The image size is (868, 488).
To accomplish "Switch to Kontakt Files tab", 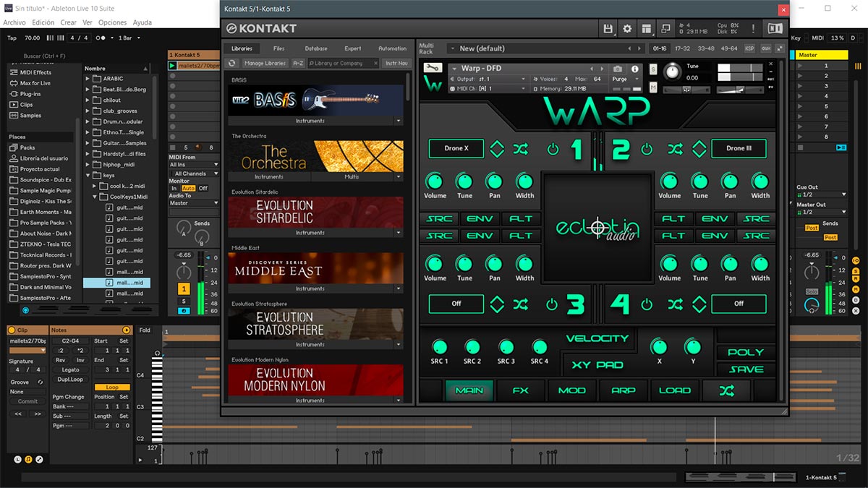I will click(279, 48).
